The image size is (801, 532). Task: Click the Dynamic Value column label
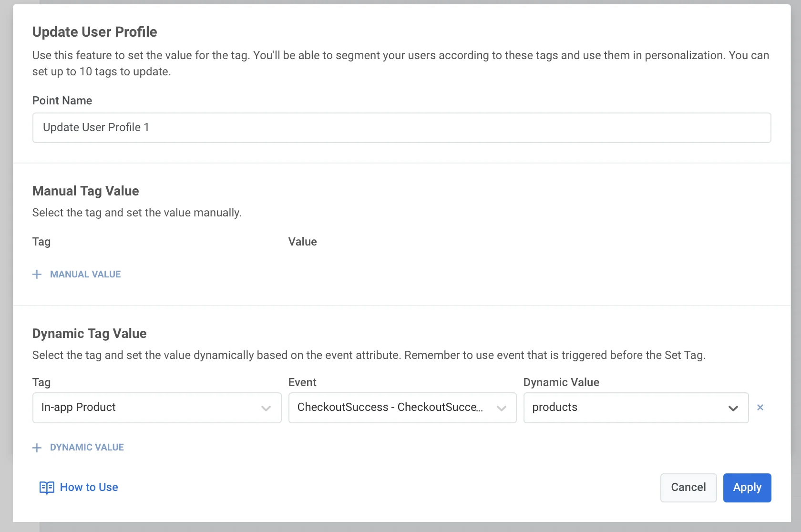coord(561,382)
